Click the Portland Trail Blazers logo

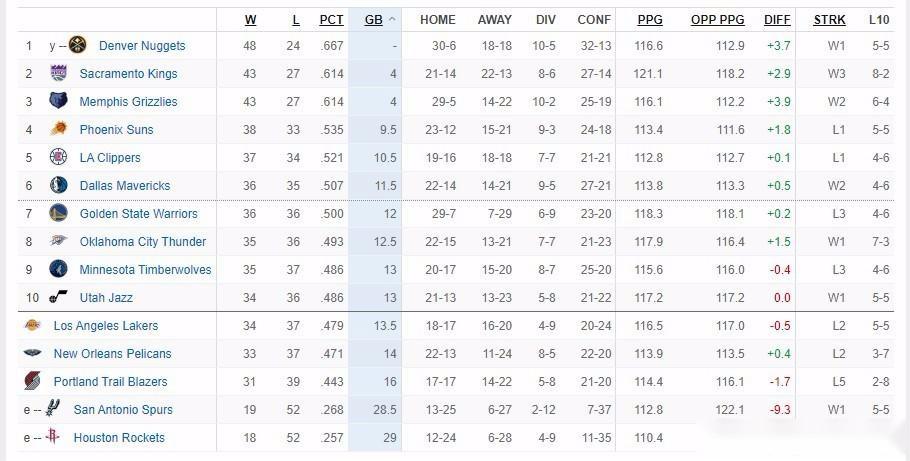click(33, 381)
